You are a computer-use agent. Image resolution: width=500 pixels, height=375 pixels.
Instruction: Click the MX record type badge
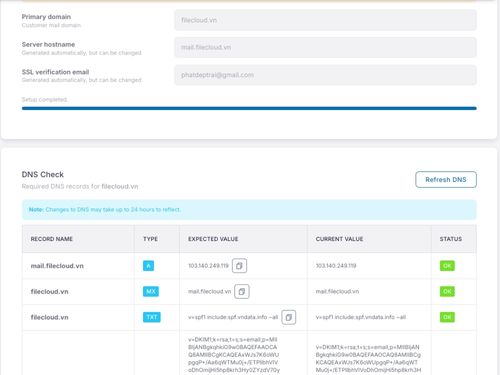[x=151, y=291]
